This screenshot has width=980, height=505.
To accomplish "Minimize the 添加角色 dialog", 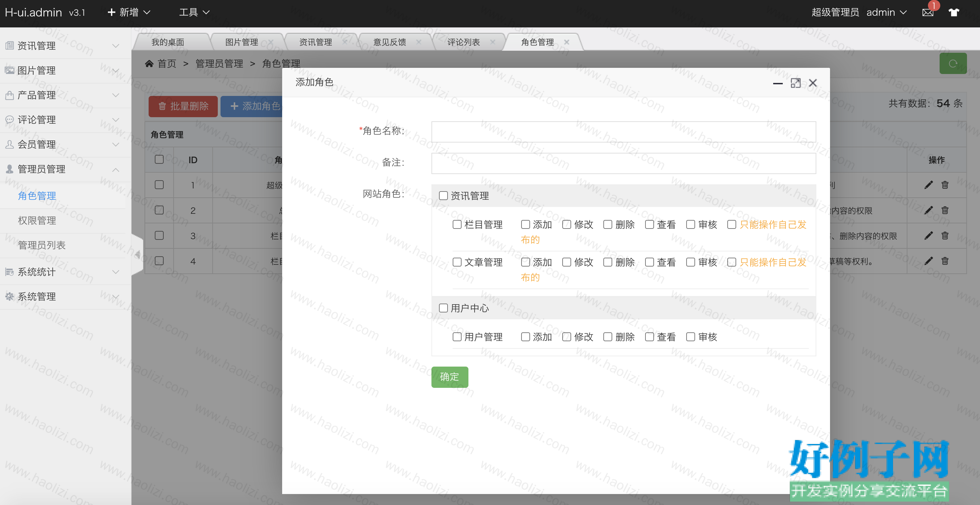I will (x=778, y=83).
